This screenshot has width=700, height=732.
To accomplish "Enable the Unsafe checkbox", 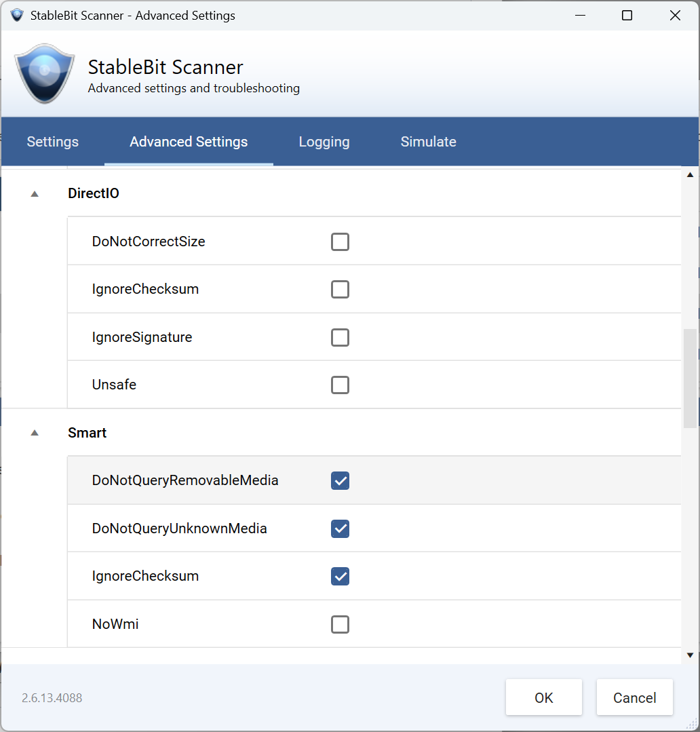I will pyautogui.click(x=341, y=385).
